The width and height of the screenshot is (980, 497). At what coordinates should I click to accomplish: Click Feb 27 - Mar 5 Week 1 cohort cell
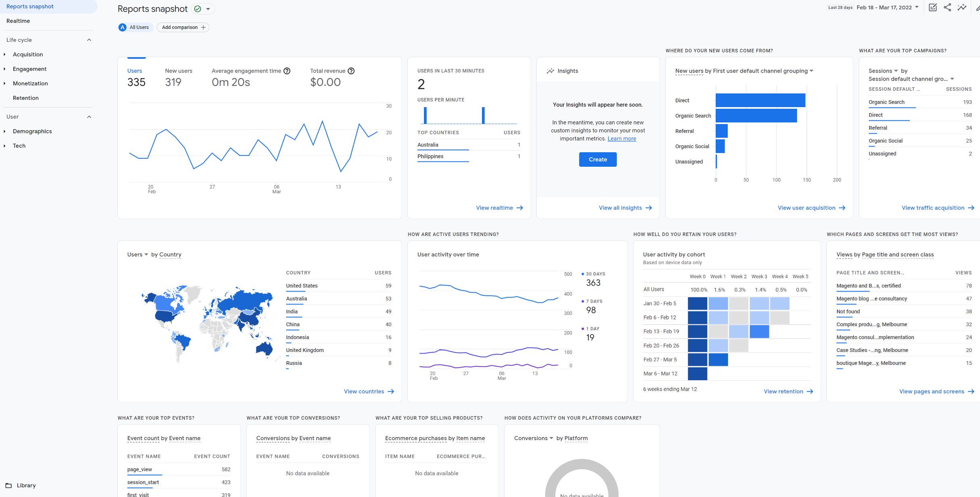tap(718, 359)
